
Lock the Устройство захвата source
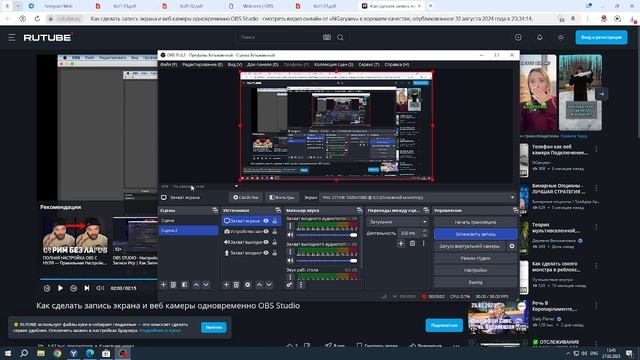[x=275, y=231]
